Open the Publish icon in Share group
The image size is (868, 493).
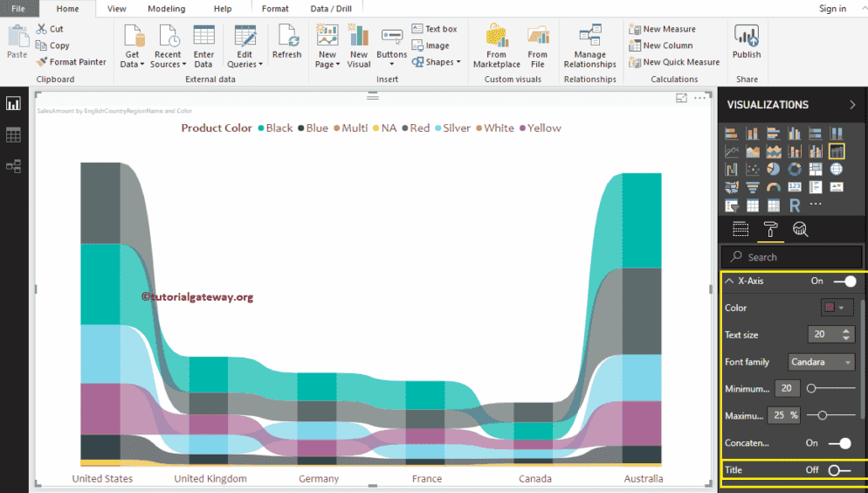[x=747, y=37]
